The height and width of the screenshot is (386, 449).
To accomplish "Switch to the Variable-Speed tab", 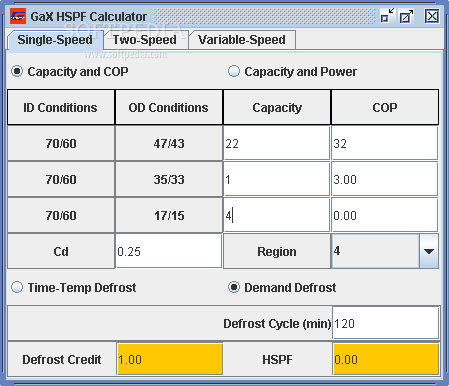I will 242,40.
